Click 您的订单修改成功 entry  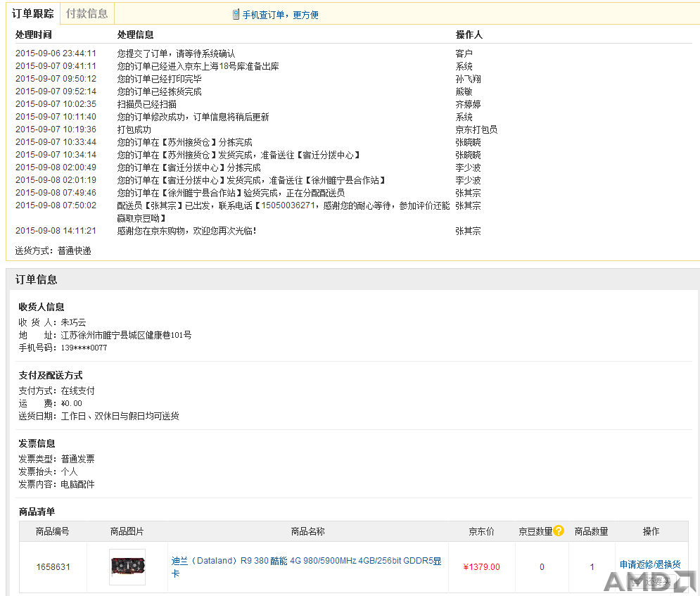pyautogui.click(x=193, y=117)
